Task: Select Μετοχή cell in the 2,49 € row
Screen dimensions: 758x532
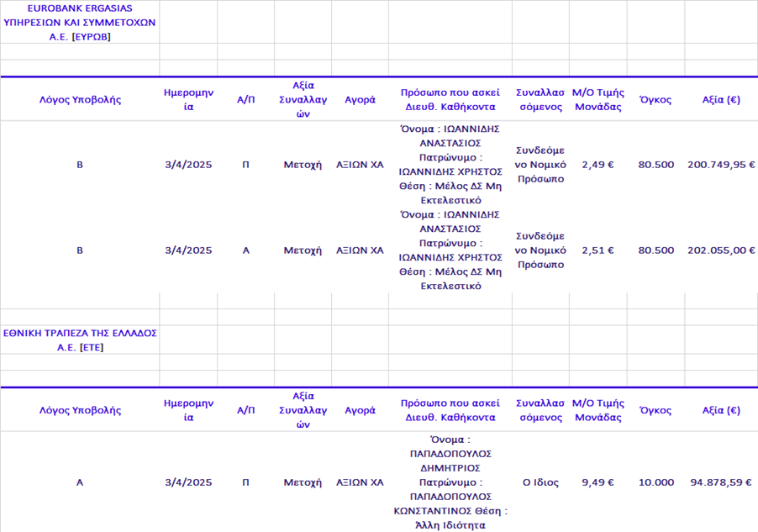Action: pyautogui.click(x=303, y=165)
